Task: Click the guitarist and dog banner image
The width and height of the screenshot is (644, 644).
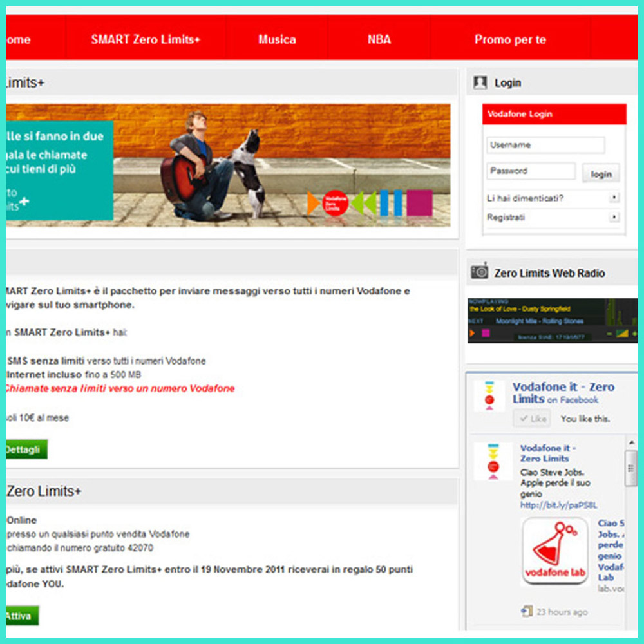Action: pyautogui.click(x=229, y=165)
